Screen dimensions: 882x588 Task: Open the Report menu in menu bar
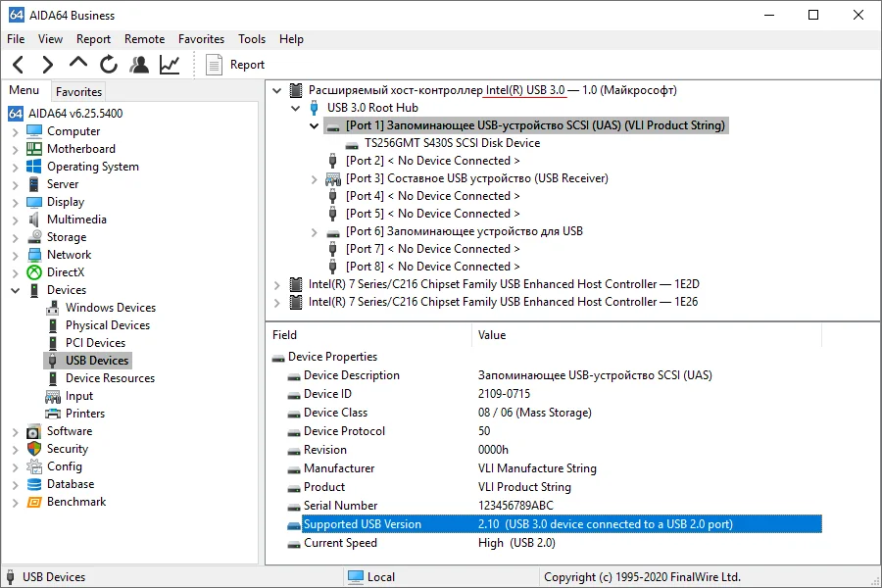click(93, 39)
